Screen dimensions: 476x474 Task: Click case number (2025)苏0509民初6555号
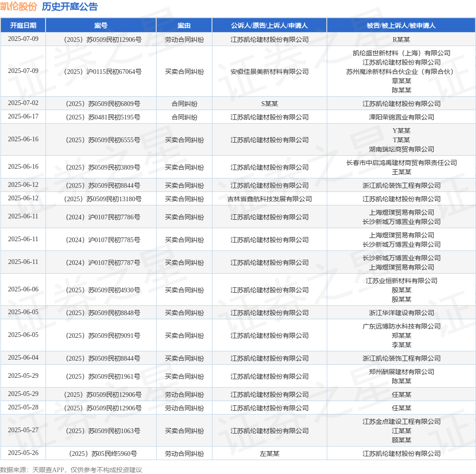[x=103, y=140]
